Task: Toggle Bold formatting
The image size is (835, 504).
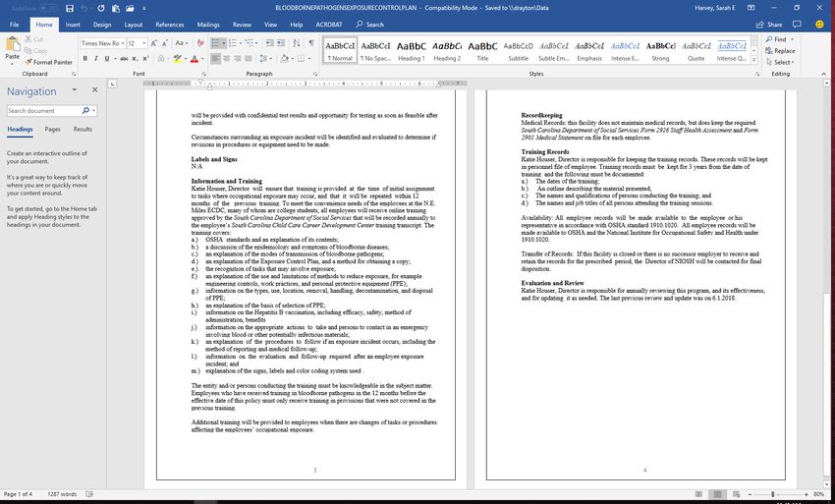Action: 85,58
